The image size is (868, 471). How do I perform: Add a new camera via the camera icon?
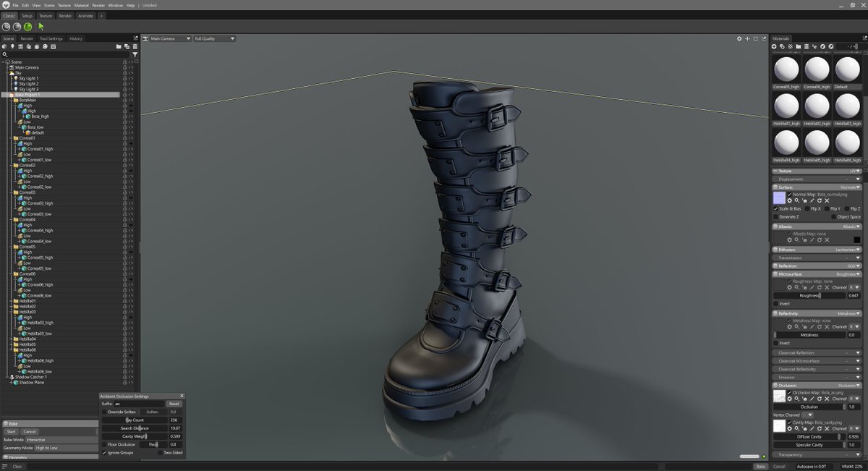[x=20, y=46]
